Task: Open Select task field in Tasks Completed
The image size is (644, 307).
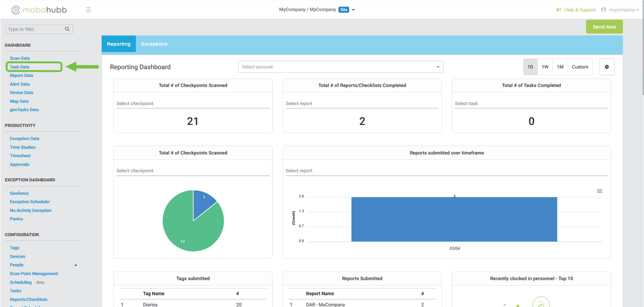Action: 531,104
